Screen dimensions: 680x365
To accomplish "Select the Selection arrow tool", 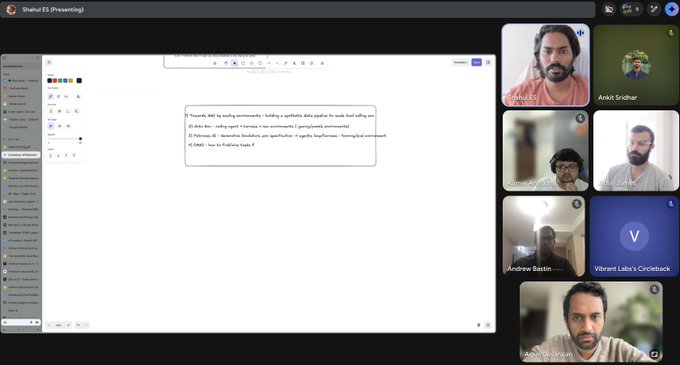I will click(235, 63).
